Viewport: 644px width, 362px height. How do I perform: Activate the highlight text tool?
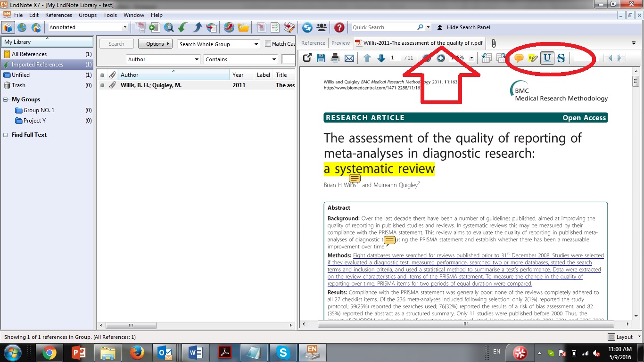coord(533,58)
